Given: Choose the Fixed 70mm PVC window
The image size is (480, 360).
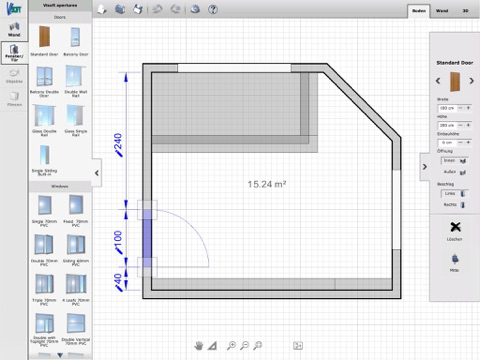Looking at the screenshot, I should coord(76,205).
